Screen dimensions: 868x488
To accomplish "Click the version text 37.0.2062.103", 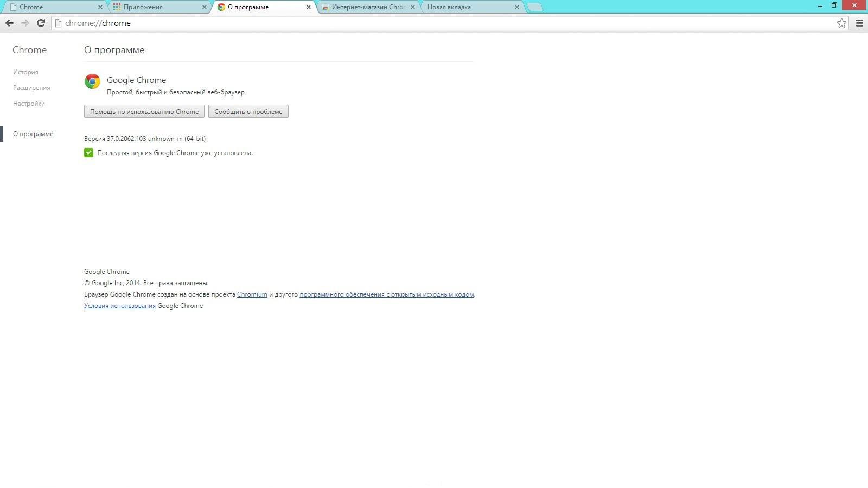I will tap(126, 139).
